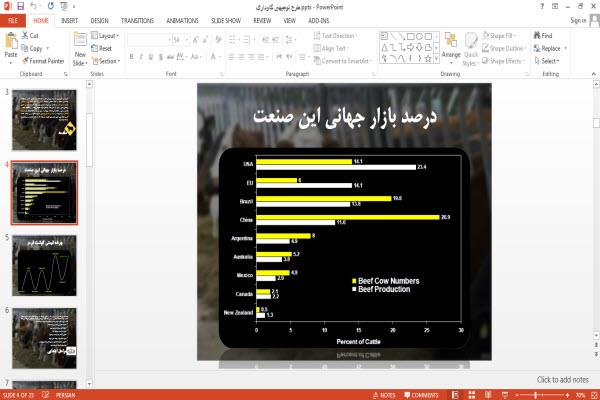Screen dimensions: 600x400
Task: Switch to Reading view
Action: coord(488,395)
